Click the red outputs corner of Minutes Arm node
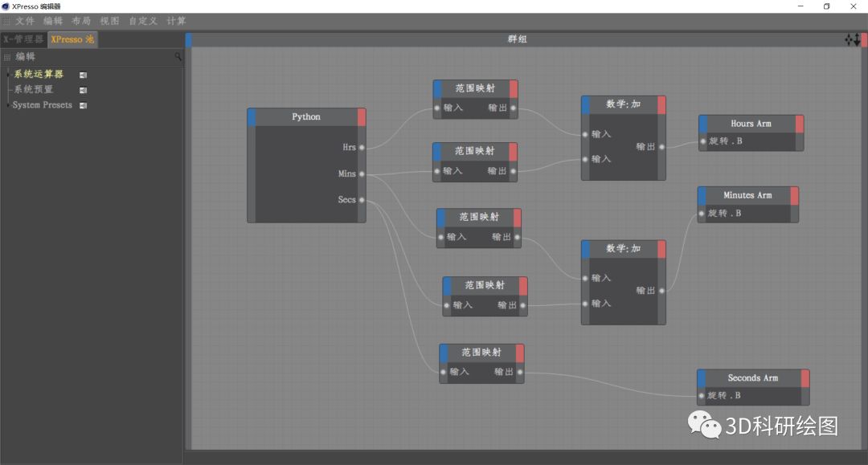Screen dimensions: 868x465 click(794, 196)
